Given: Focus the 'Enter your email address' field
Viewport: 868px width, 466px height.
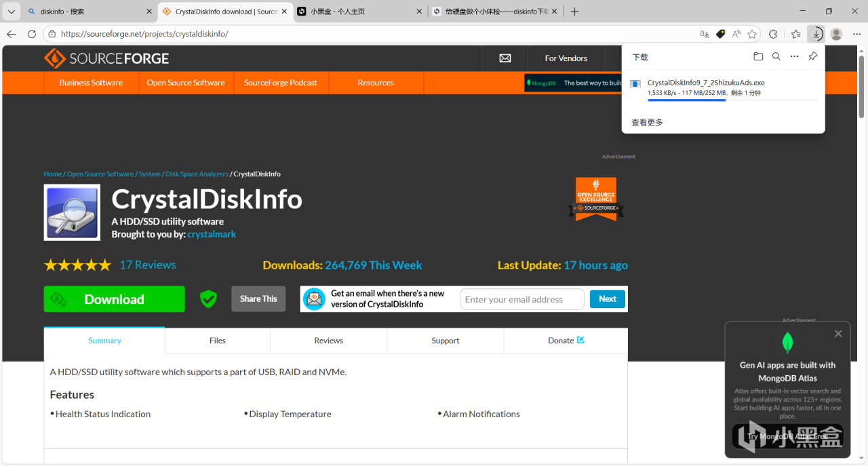Looking at the screenshot, I should [x=522, y=299].
